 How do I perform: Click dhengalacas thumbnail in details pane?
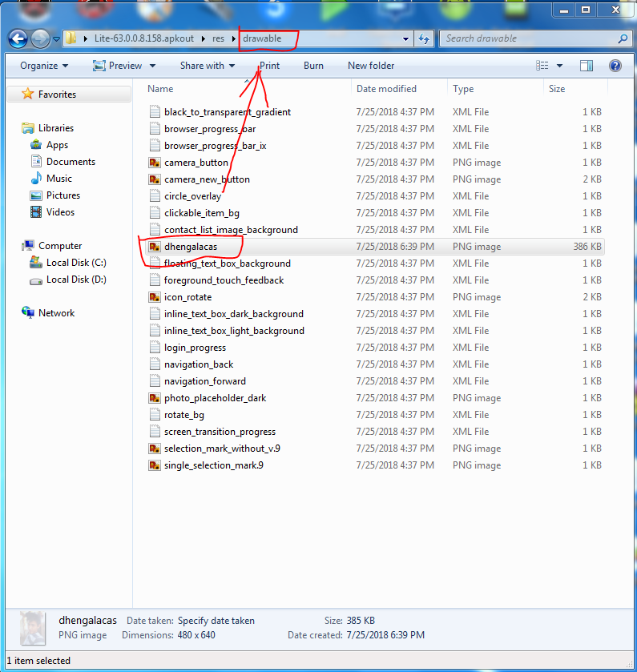33,628
